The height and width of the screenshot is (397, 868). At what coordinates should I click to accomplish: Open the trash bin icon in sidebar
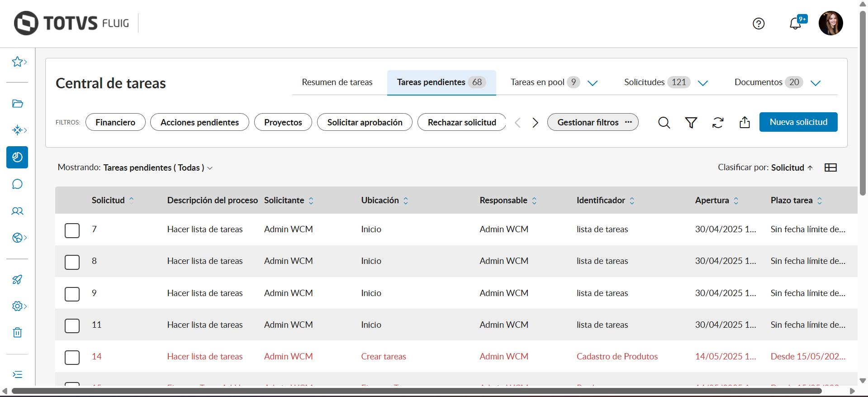pos(17,333)
